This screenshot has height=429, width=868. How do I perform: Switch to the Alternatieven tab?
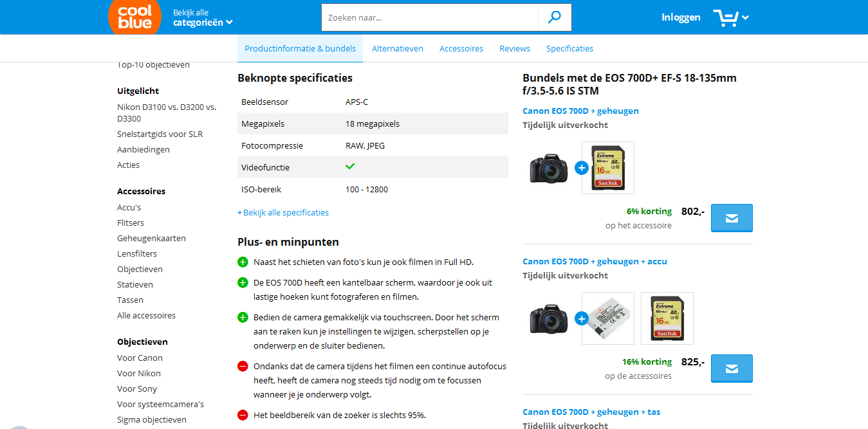point(397,49)
